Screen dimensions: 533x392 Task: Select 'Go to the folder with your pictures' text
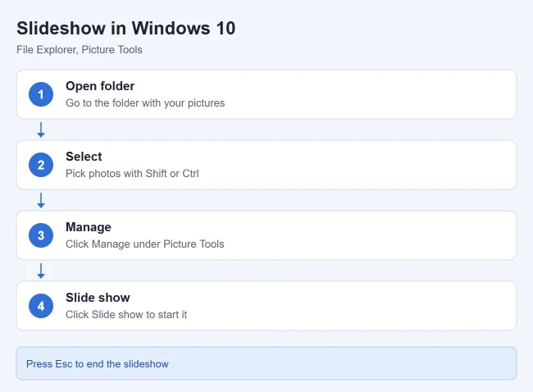tap(145, 103)
